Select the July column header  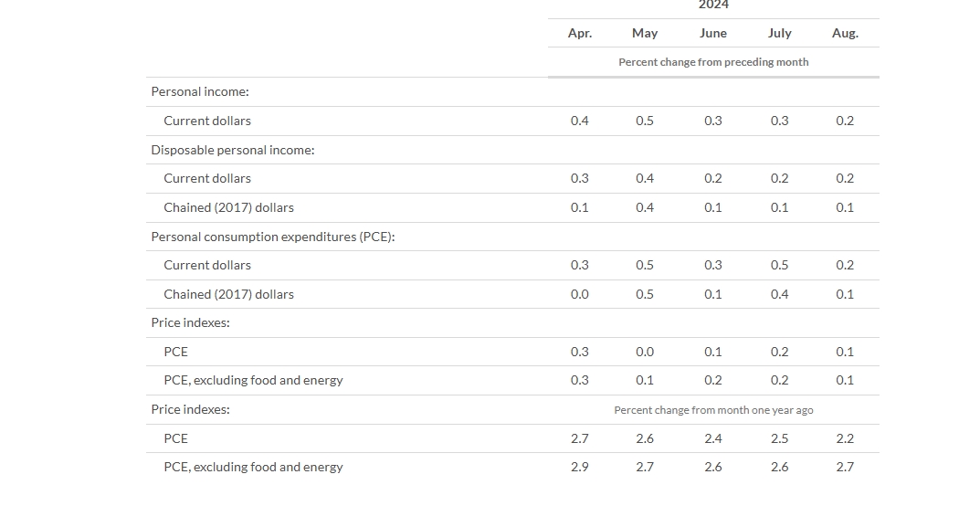coord(779,34)
